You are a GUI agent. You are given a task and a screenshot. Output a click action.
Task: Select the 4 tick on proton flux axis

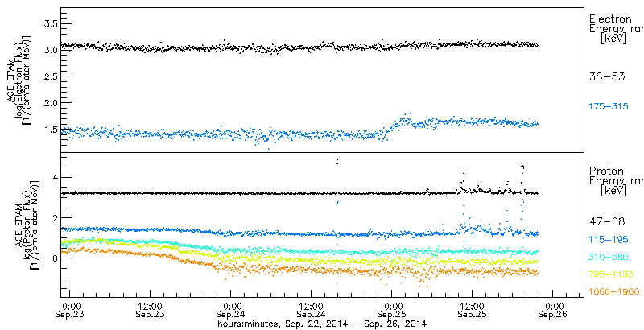tap(54, 178)
